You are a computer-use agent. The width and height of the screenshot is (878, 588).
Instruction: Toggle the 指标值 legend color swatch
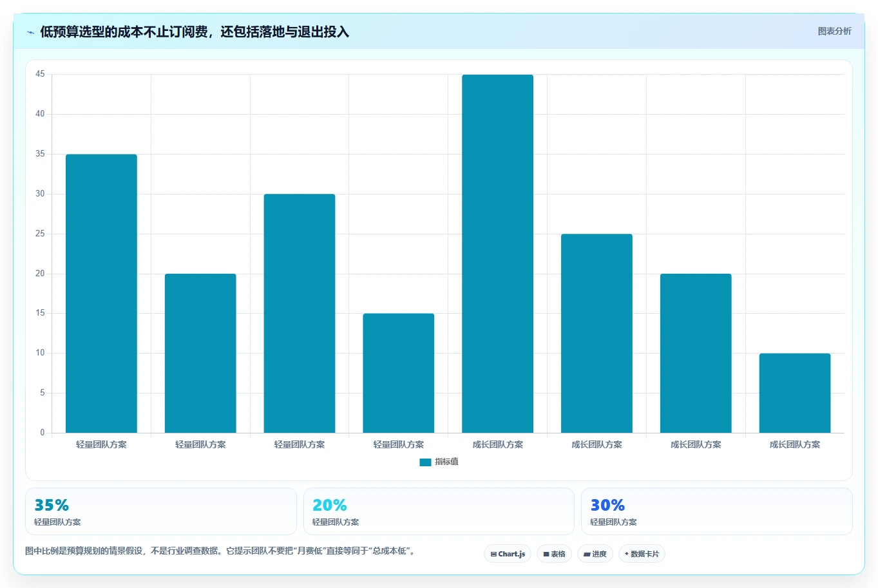[425, 462]
